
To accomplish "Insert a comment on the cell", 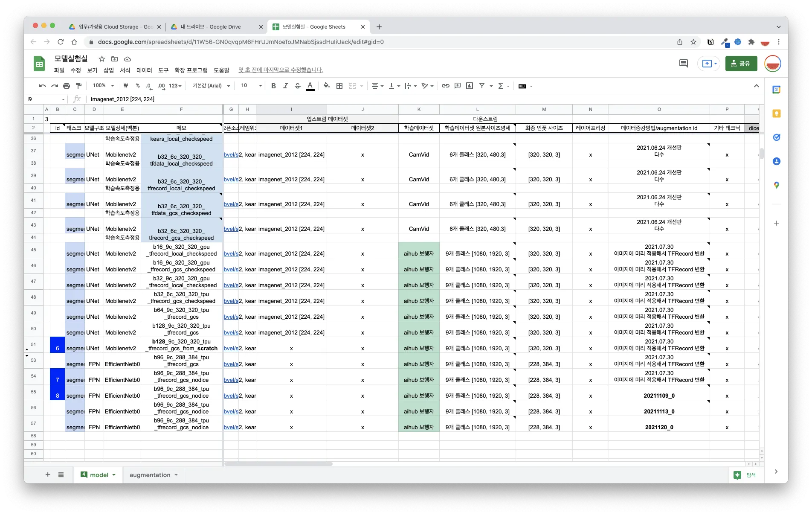I will pyautogui.click(x=457, y=86).
